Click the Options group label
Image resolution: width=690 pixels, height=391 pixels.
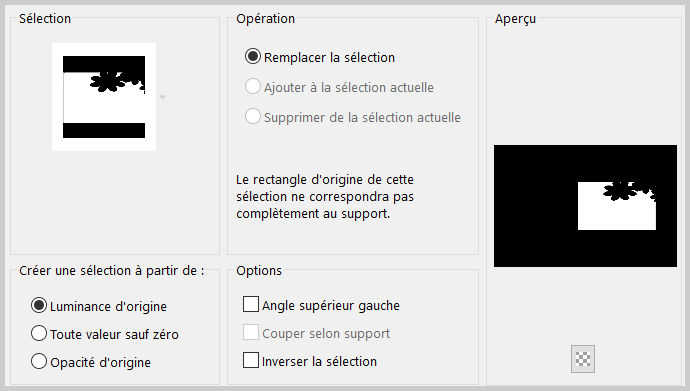[259, 270]
